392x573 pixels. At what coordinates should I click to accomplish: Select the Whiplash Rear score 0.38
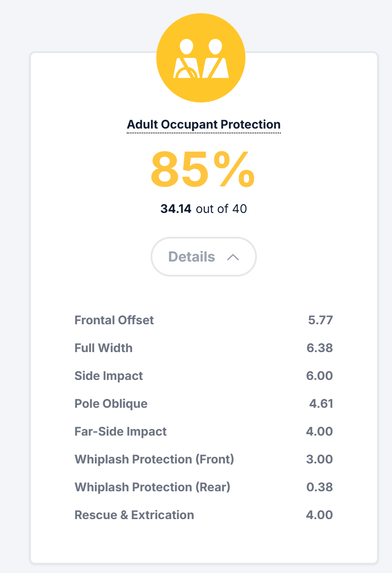320,487
